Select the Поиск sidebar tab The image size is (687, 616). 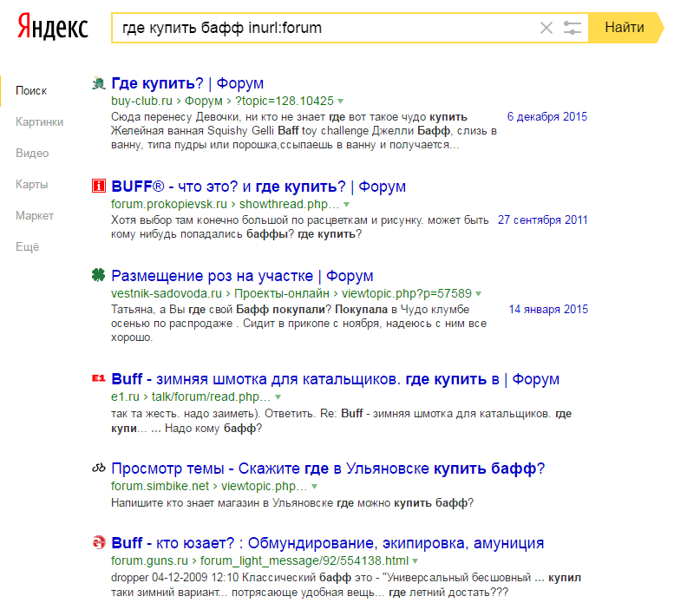click(31, 91)
